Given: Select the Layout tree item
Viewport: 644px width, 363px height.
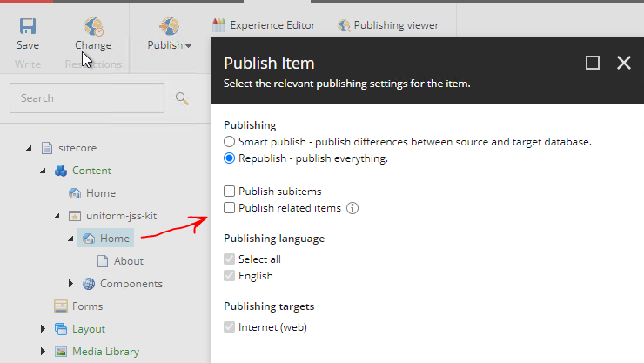Looking at the screenshot, I should (x=89, y=329).
